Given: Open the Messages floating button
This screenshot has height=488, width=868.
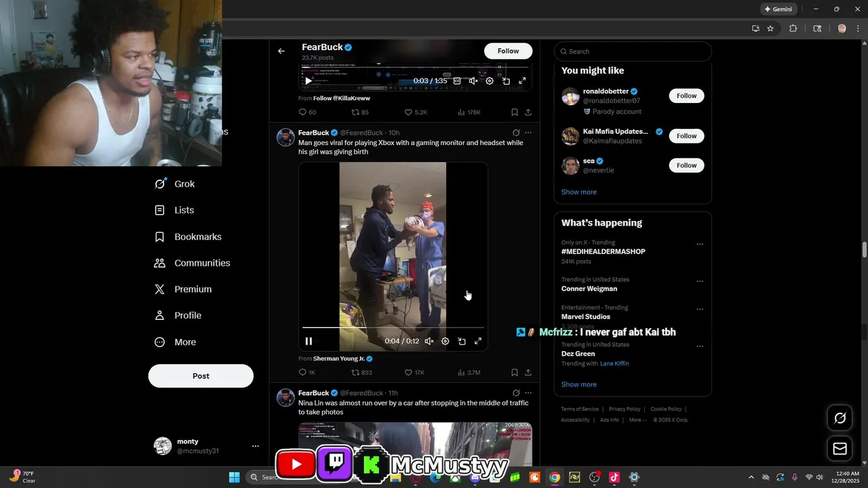Looking at the screenshot, I should click(x=840, y=449).
